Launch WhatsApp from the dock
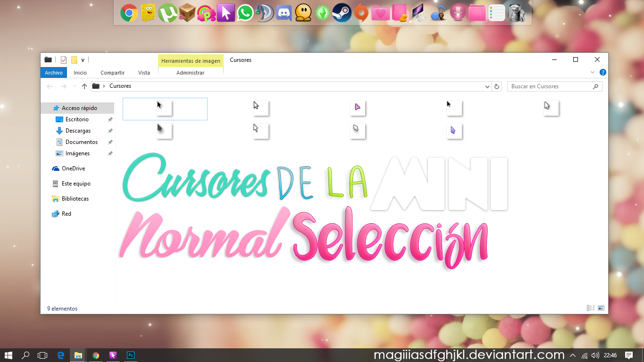644x362 pixels. 245,12
